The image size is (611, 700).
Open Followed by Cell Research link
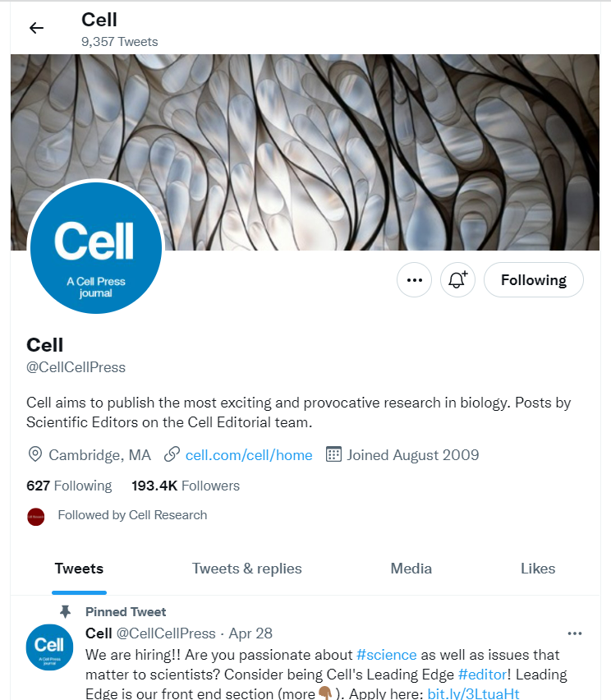click(x=132, y=515)
